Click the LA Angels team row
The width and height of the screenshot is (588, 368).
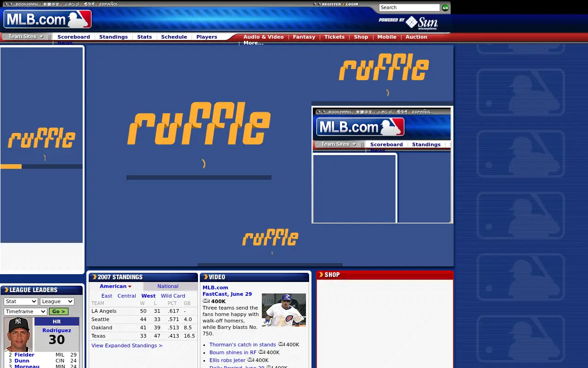pos(143,311)
